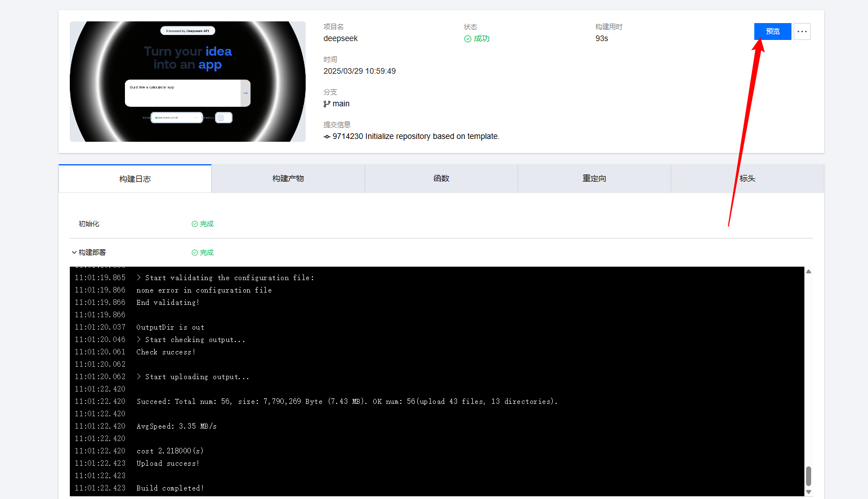
Task: Click the 完成 check icon for 构建部署
Action: tap(195, 253)
